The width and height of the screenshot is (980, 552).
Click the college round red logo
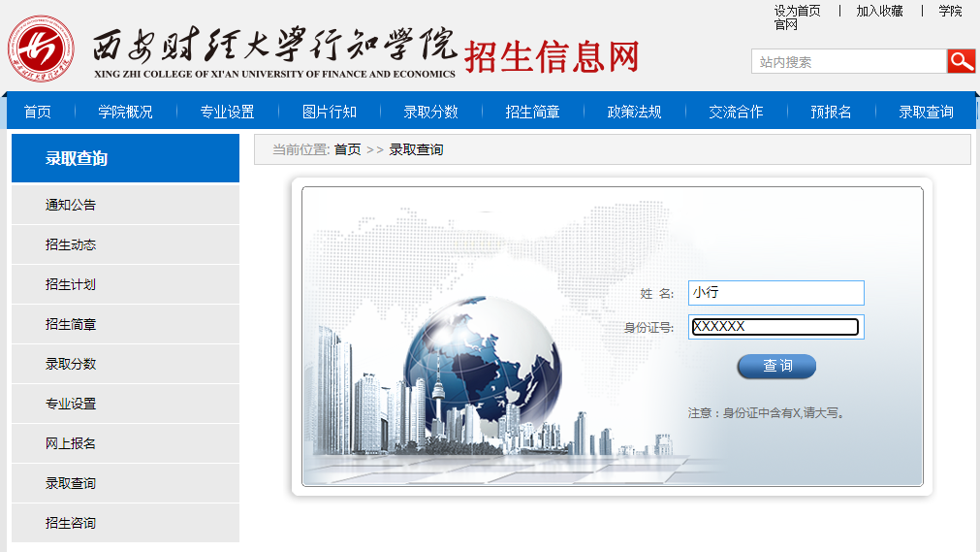[x=42, y=49]
